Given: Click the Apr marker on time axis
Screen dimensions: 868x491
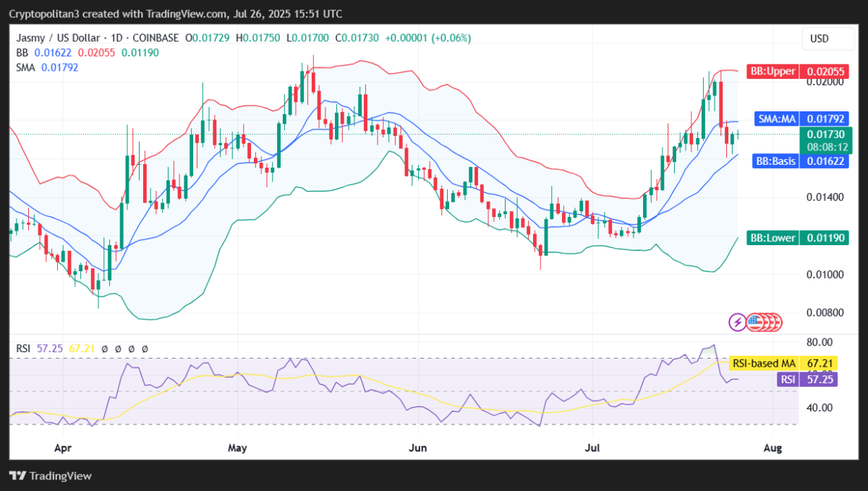Looking at the screenshot, I should (63, 448).
